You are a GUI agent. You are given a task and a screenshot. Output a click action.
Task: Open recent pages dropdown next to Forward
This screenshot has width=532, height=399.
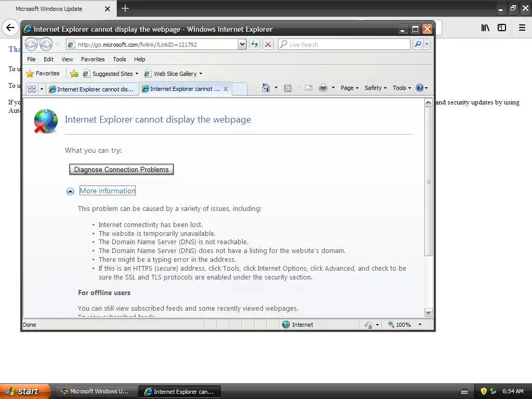click(x=57, y=45)
